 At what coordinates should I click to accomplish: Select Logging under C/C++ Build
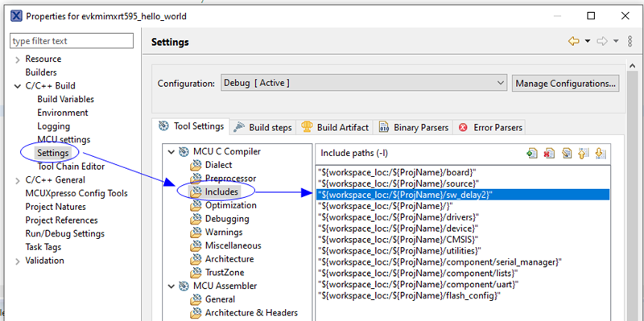pyautogui.click(x=53, y=126)
